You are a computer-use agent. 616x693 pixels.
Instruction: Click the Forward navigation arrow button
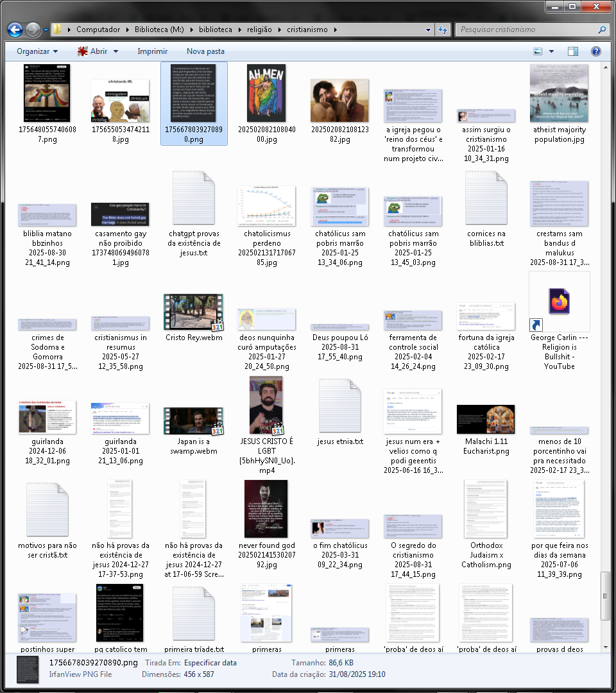[33, 30]
